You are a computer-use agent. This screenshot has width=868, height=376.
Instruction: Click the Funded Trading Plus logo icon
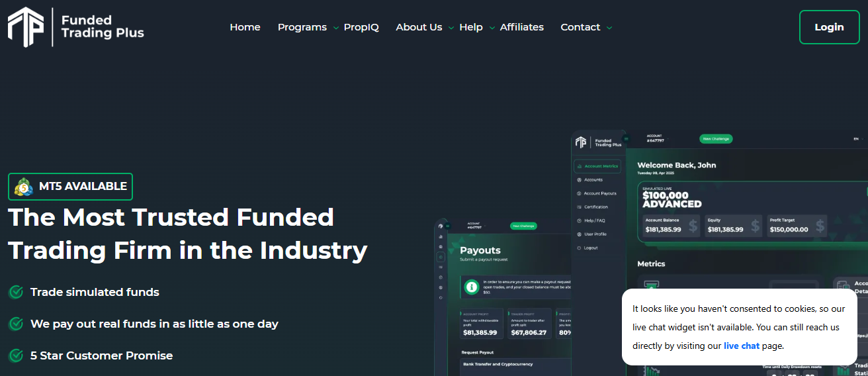(25, 27)
